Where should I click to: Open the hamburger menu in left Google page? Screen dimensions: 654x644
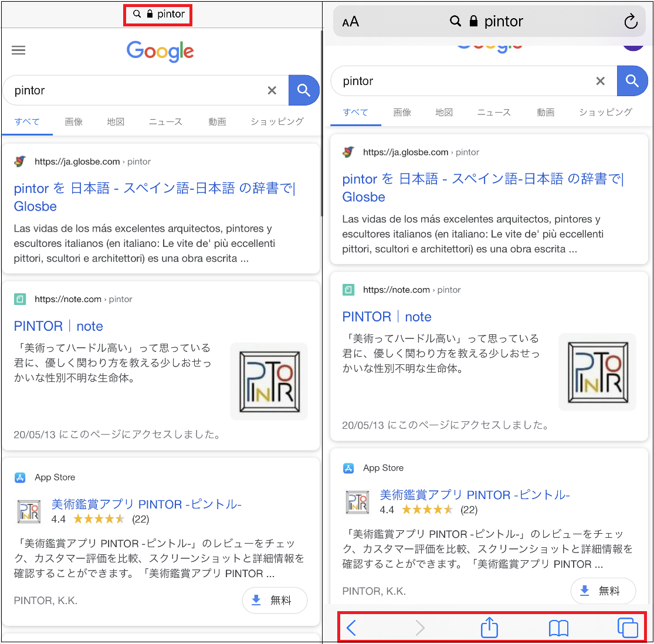tap(19, 50)
